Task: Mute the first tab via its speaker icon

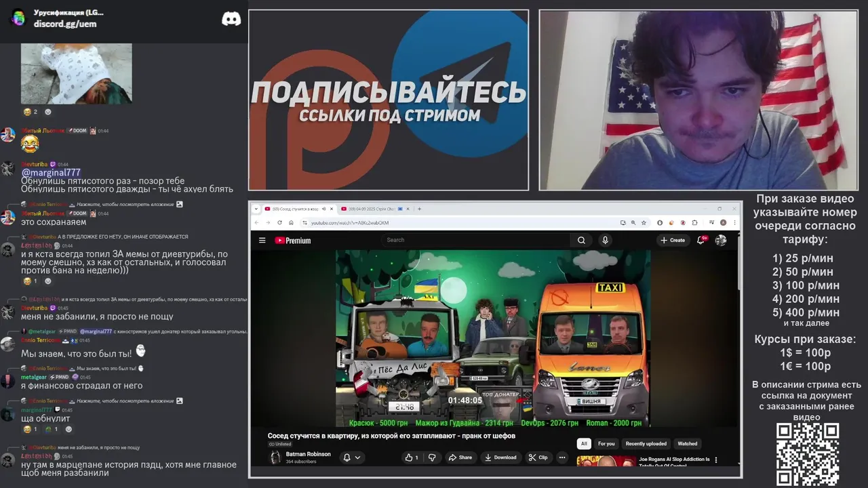Action: click(324, 209)
